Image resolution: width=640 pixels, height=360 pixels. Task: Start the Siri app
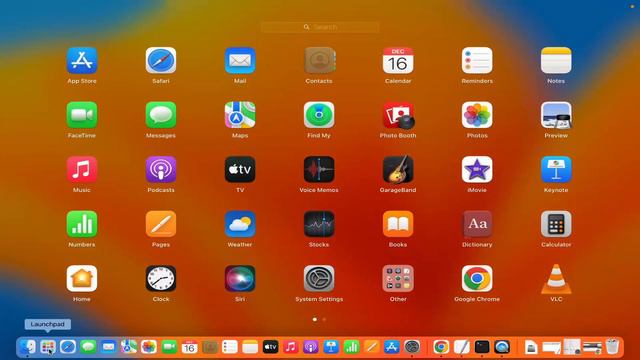240,279
